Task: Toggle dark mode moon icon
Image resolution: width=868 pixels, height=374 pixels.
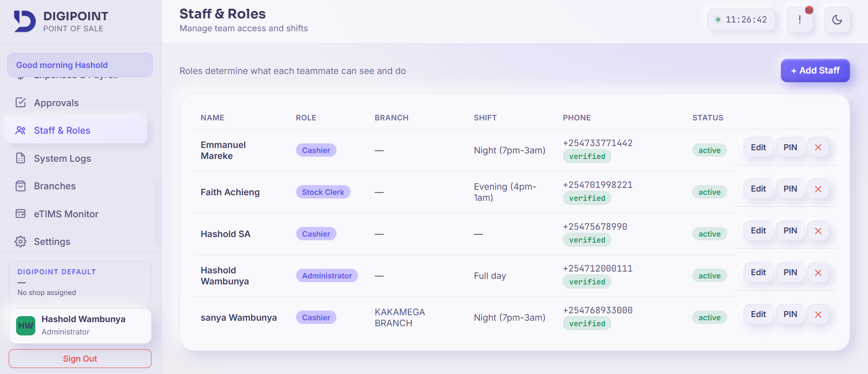Action: [x=837, y=20]
